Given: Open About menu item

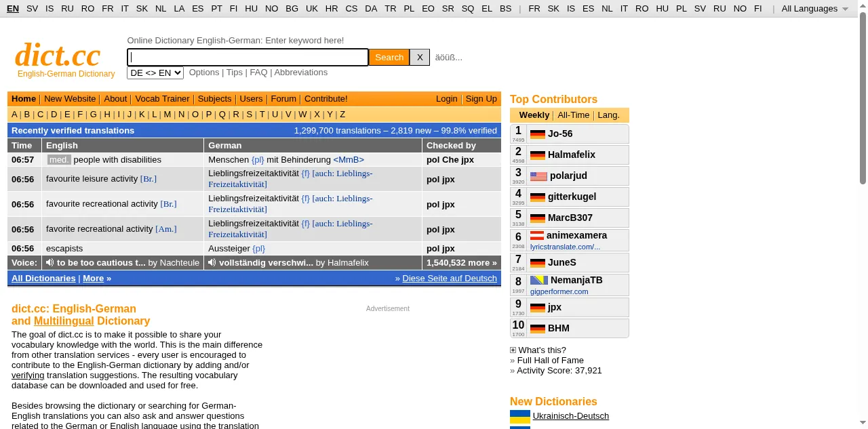Looking at the screenshot, I should 115,99.
